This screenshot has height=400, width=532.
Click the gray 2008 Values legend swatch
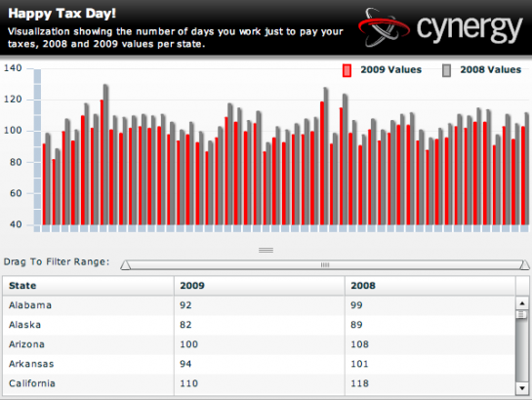click(x=446, y=71)
